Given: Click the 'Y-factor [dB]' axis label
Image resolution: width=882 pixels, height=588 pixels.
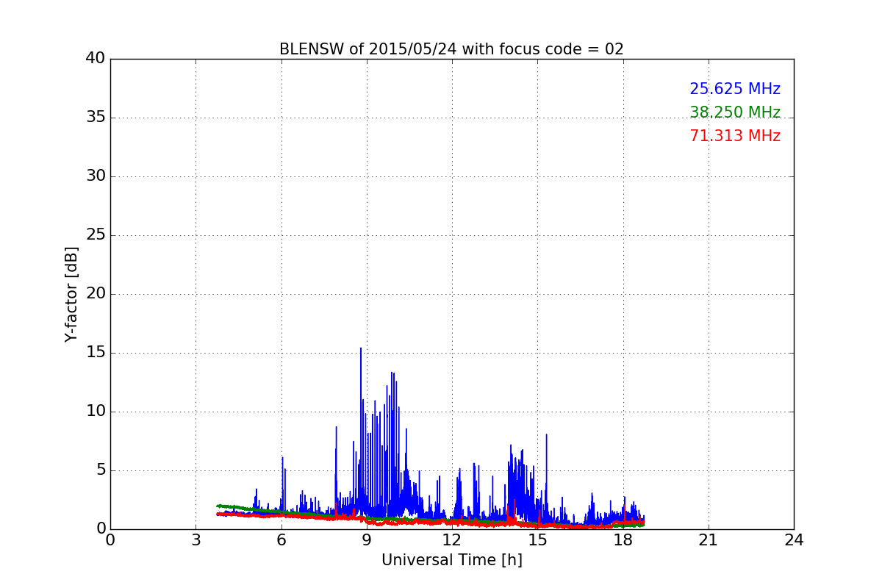Looking at the screenshot, I should pyautogui.click(x=71, y=294).
